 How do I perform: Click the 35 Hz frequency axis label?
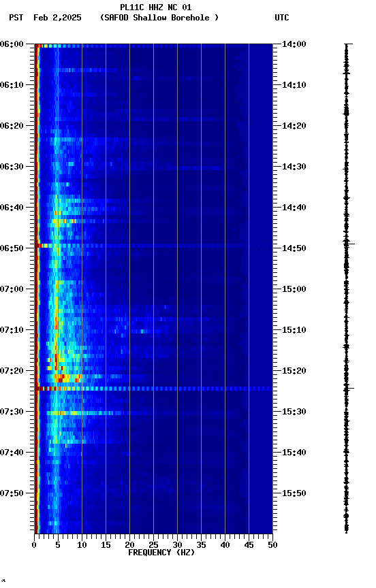[x=201, y=546]
